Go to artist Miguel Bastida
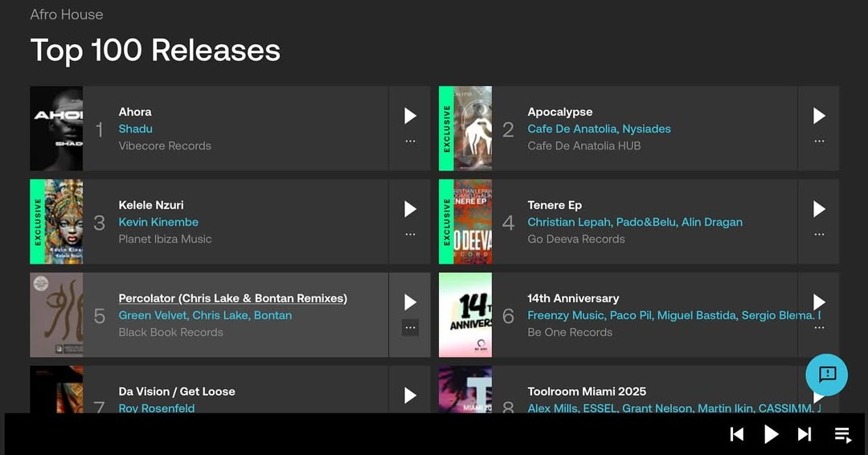The height and width of the screenshot is (455, 868). (696, 315)
